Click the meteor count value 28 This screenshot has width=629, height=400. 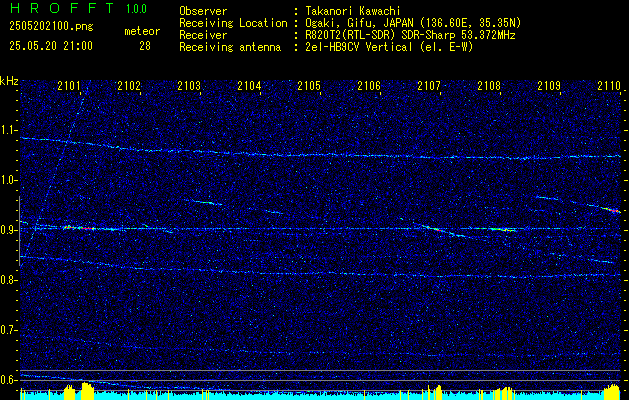[145, 46]
